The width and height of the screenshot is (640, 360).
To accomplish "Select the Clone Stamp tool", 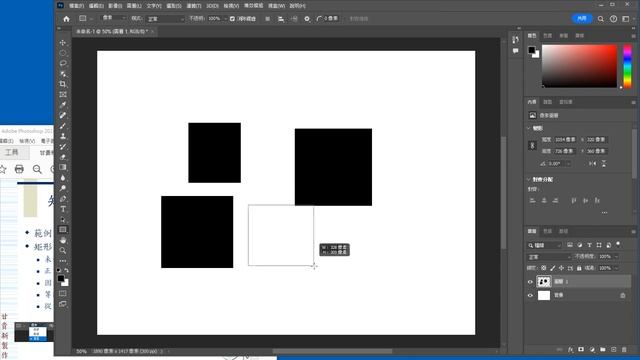I will (x=62, y=136).
